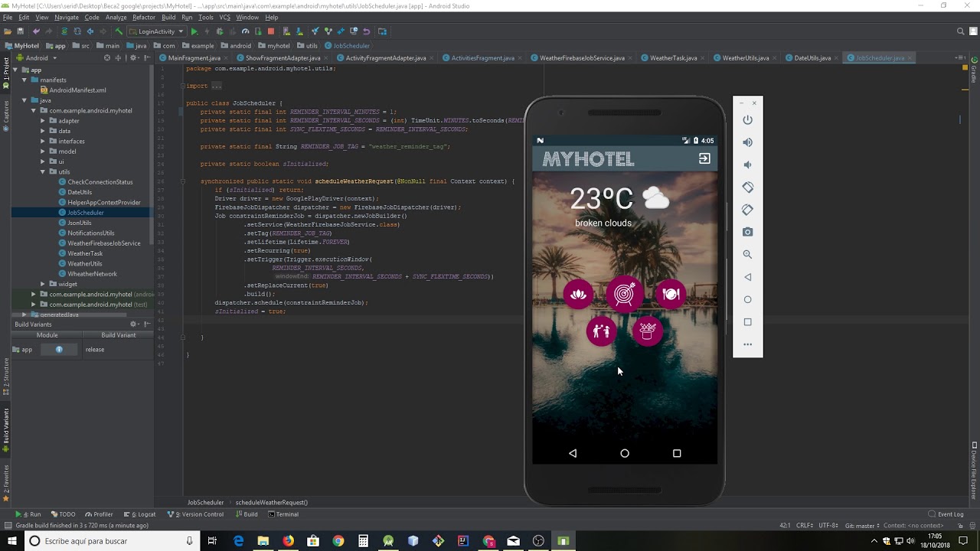
Task: Open the Build menu
Action: (x=168, y=17)
